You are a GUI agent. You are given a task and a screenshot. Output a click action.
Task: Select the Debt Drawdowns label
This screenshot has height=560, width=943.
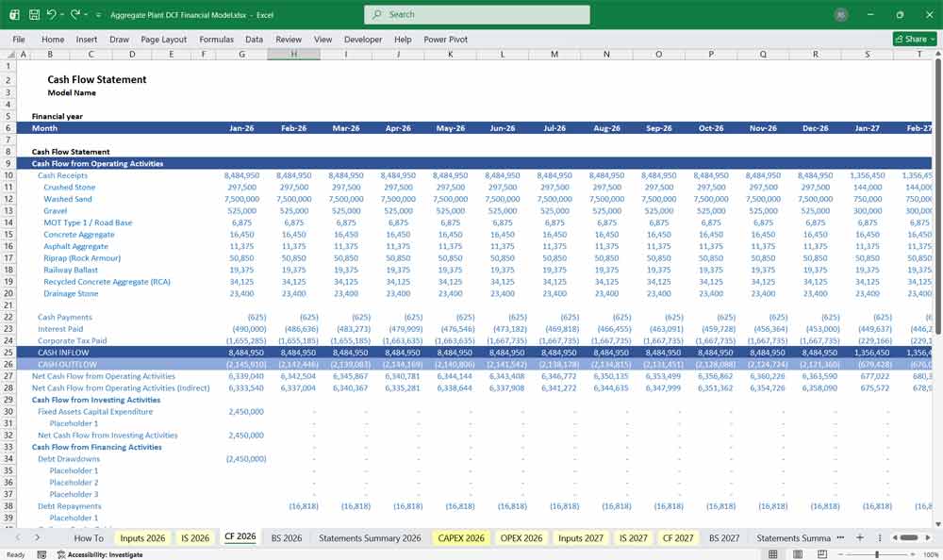tap(69, 458)
